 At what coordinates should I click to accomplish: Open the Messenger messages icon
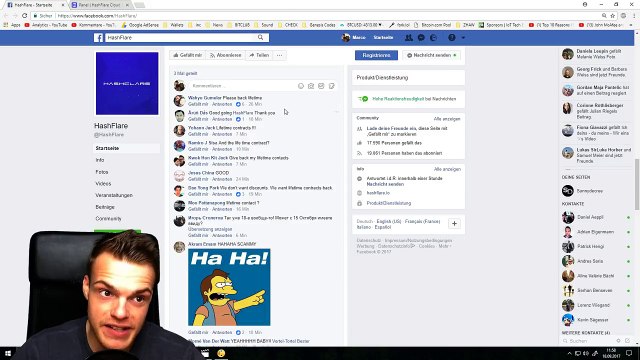(x=421, y=38)
